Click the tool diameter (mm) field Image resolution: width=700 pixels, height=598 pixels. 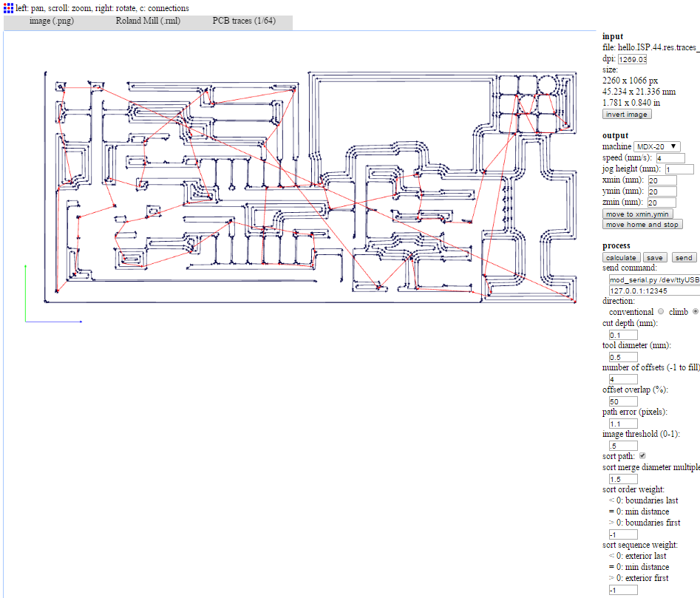click(623, 357)
